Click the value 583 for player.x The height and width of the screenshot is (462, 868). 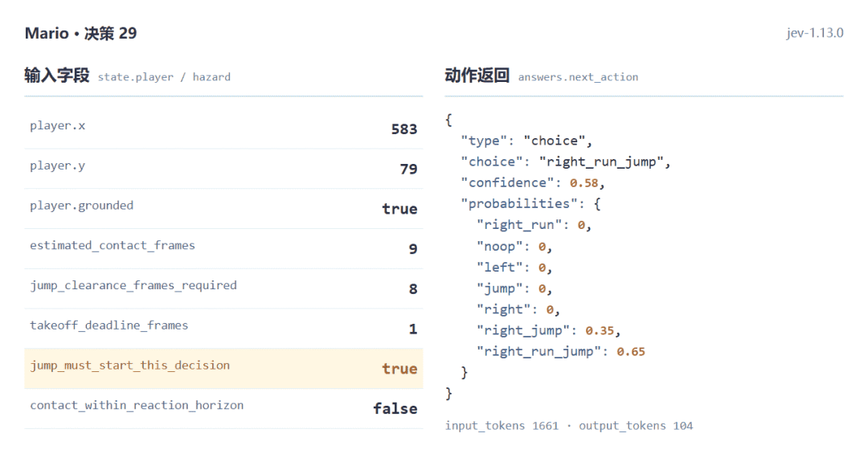point(404,129)
